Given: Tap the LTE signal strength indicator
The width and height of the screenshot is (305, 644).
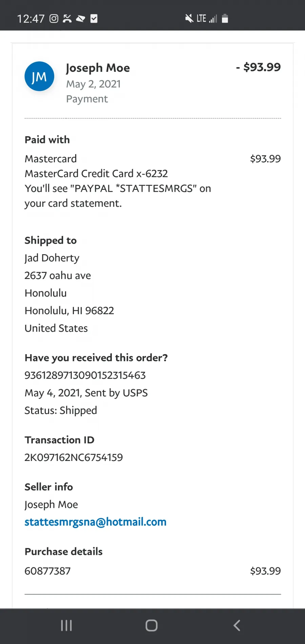Looking at the screenshot, I should tap(207, 19).
